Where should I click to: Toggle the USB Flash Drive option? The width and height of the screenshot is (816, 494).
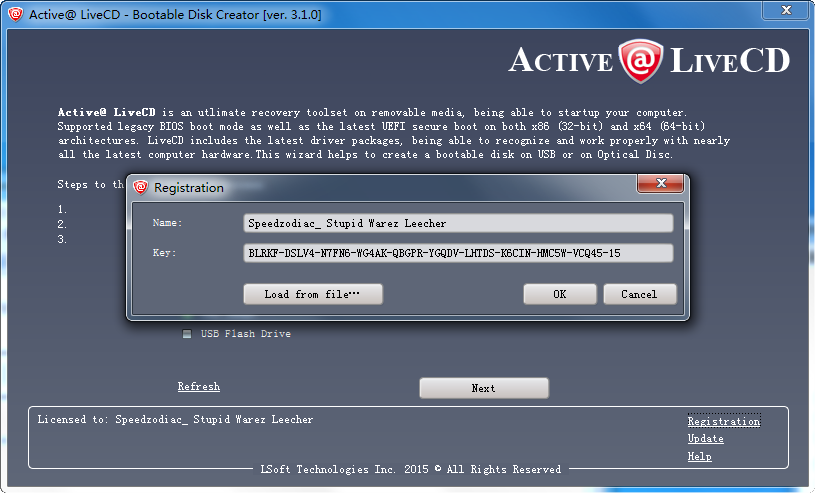click(187, 334)
